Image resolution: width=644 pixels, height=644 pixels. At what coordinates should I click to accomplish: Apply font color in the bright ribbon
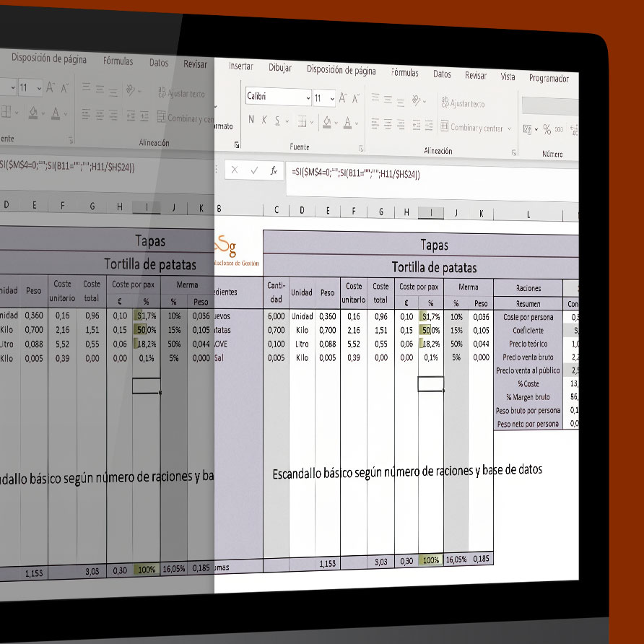point(347,123)
